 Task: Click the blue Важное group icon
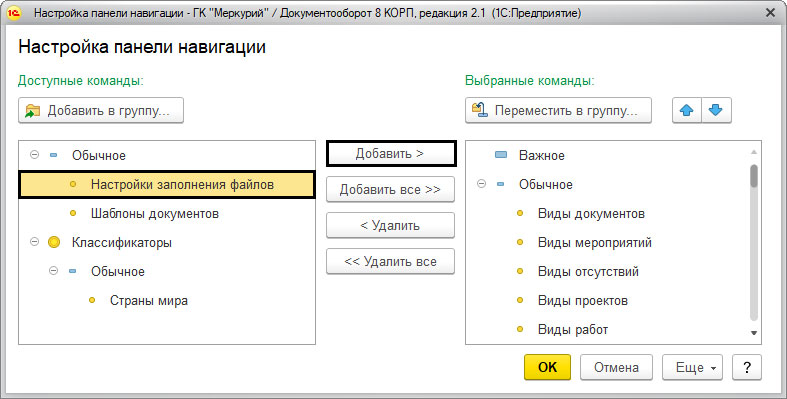point(501,155)
